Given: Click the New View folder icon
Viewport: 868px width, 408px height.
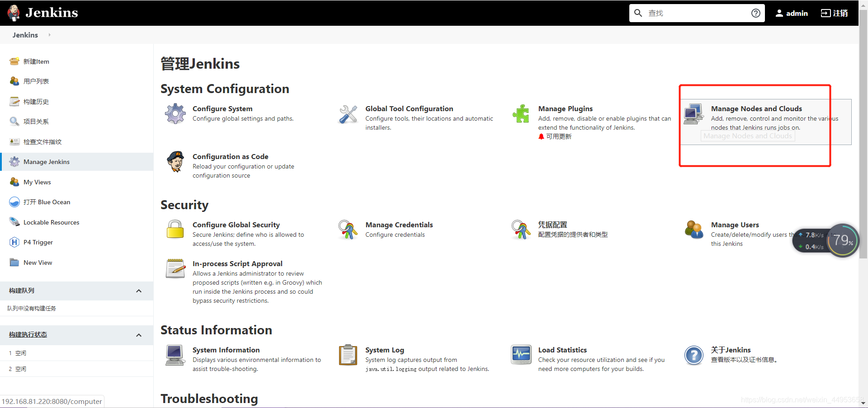Looking at the screenshot, I should 14,263.
